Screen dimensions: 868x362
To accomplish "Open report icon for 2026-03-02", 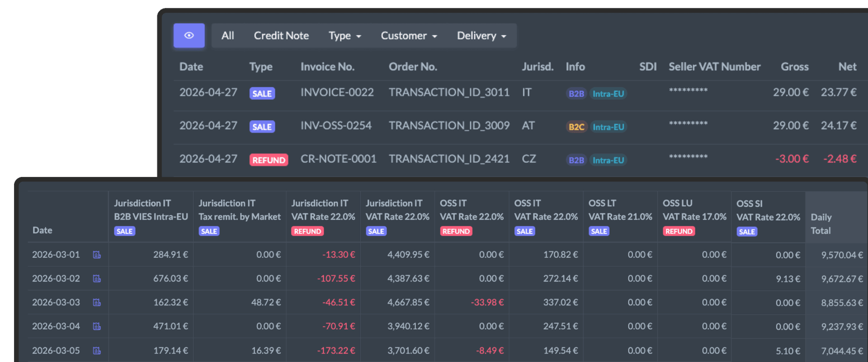I will (97, 279).
